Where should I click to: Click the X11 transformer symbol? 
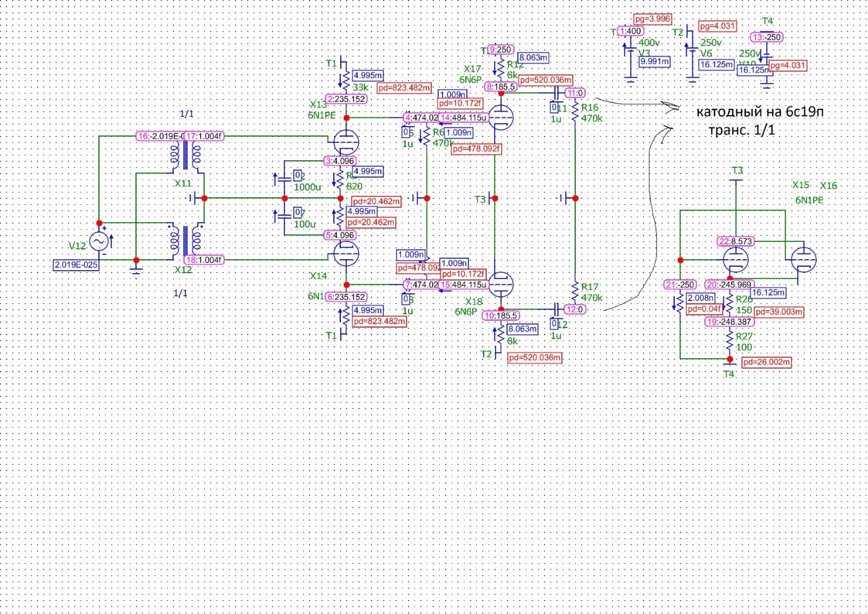pyautogui.click(x=185, y=155)
